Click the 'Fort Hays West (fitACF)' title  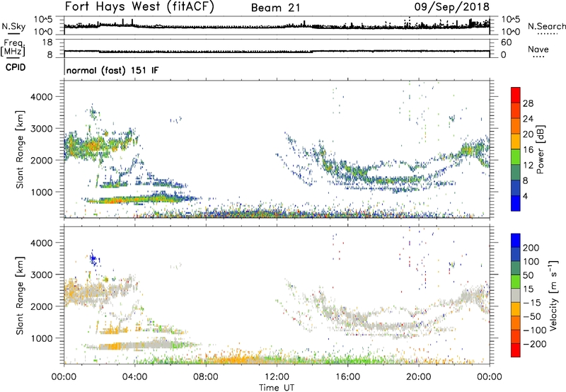(139, 7)
